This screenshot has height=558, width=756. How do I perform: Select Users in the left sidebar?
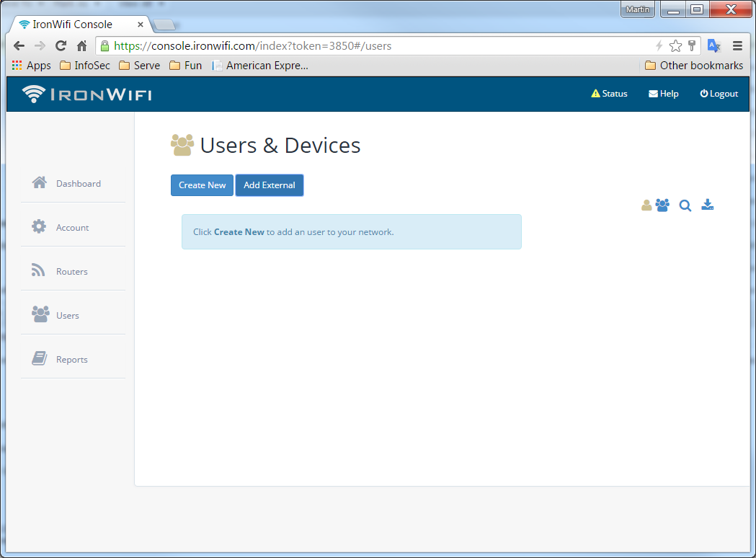tap(67, 316)
